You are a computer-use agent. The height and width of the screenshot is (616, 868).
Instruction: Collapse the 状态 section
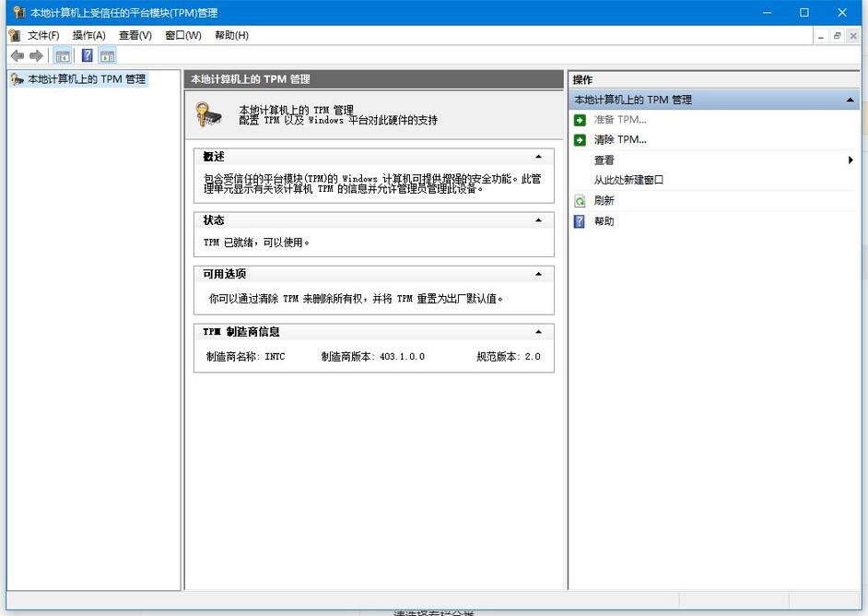(538, 220)
